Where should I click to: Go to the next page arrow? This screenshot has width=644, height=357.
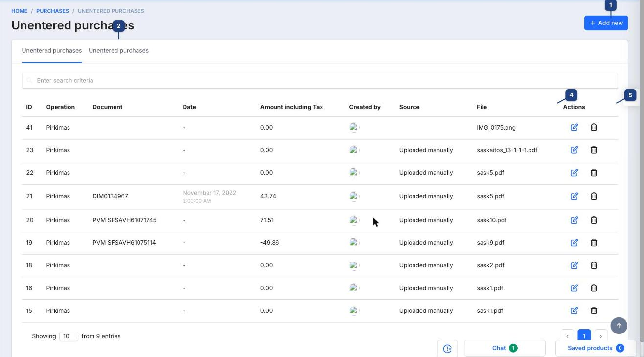click(x=601, y=336)
